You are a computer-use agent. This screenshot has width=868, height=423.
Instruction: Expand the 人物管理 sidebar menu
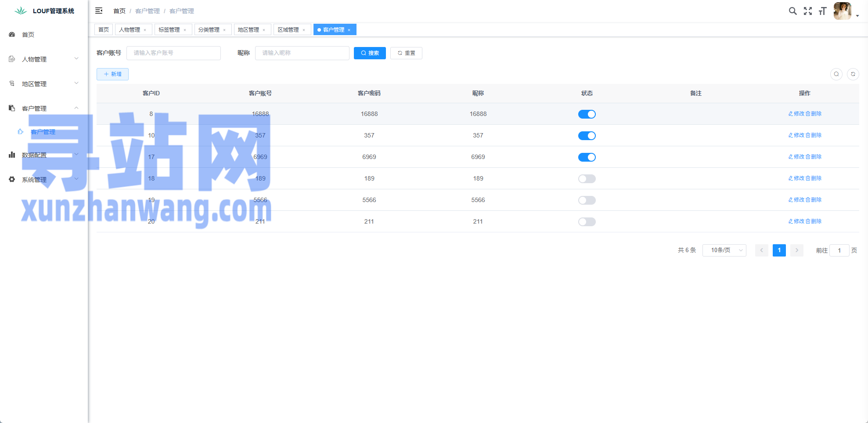(44, 59)
